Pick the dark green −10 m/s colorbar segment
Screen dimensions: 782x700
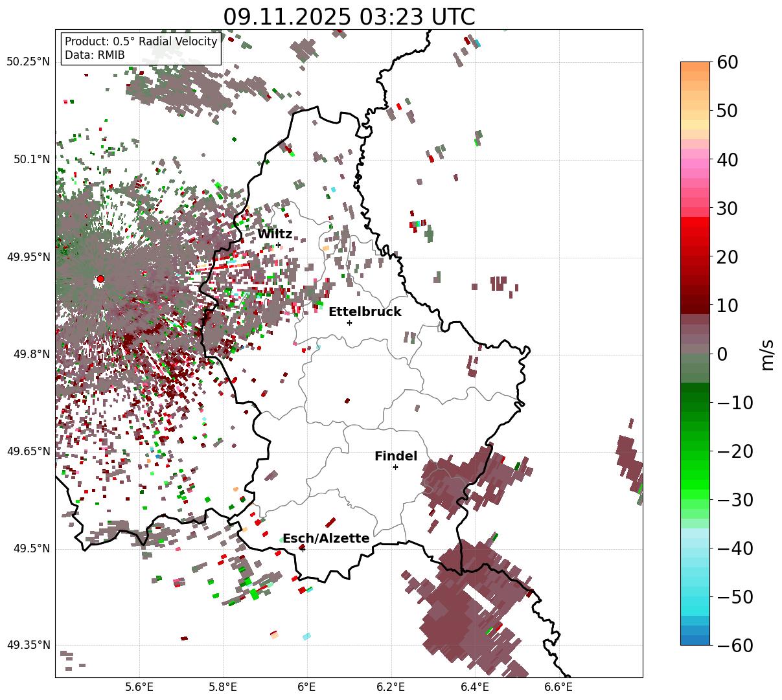coord(695,398)
